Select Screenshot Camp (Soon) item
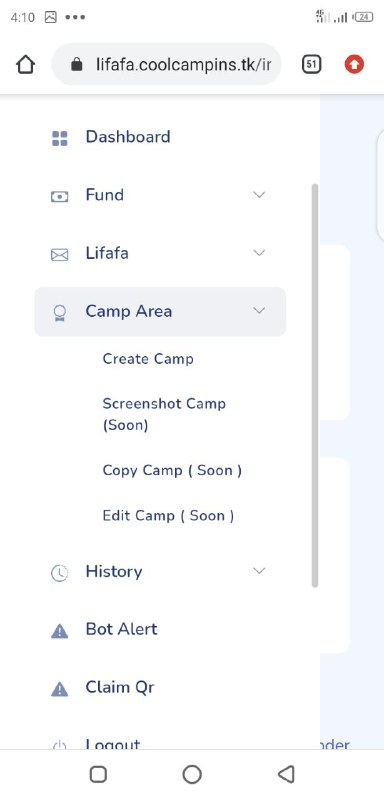Image resolution: width=384 pixels, height=800 pixels. tap(164, 414)
